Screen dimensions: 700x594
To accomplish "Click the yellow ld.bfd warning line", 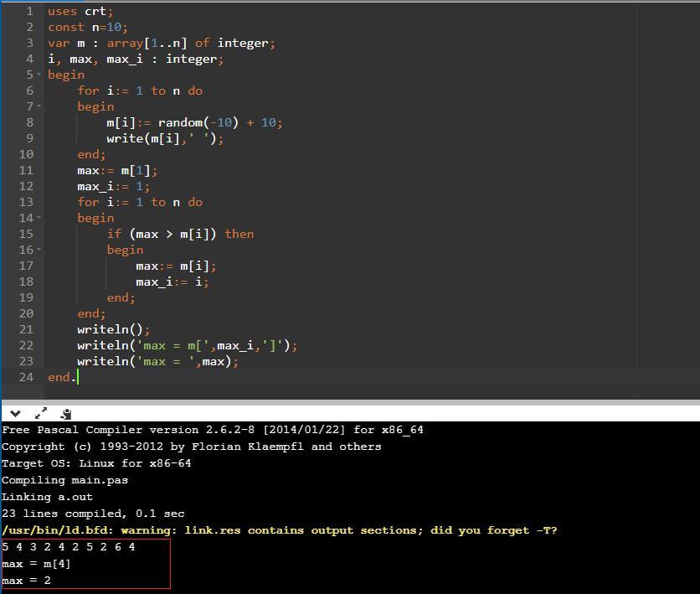I will 280,530.
